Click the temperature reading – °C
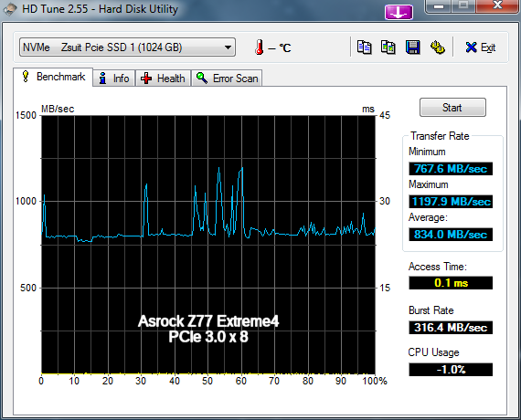Image resolution: width=521 pixels, height=420 pixels. tap(280, 47)
